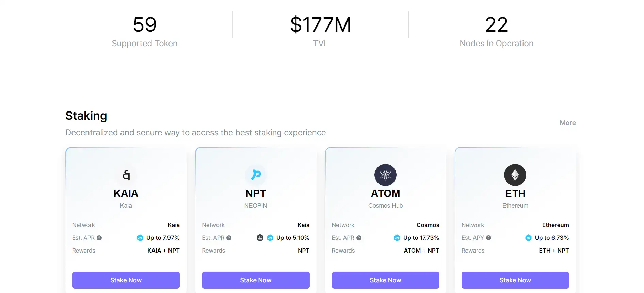Click the ETH Ethereum logo
Image resolution: width=644 pixels, height=293 pixels.
click(x=515, y=175)
